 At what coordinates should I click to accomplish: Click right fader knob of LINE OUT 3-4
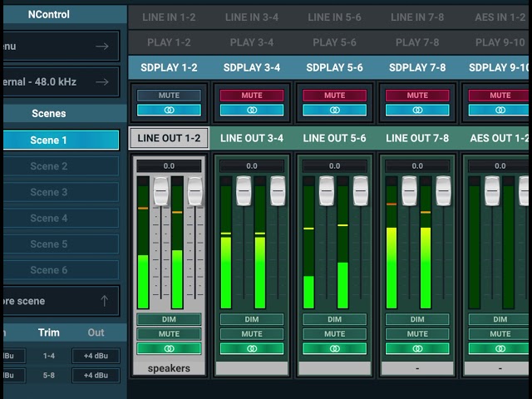[278, 191]
